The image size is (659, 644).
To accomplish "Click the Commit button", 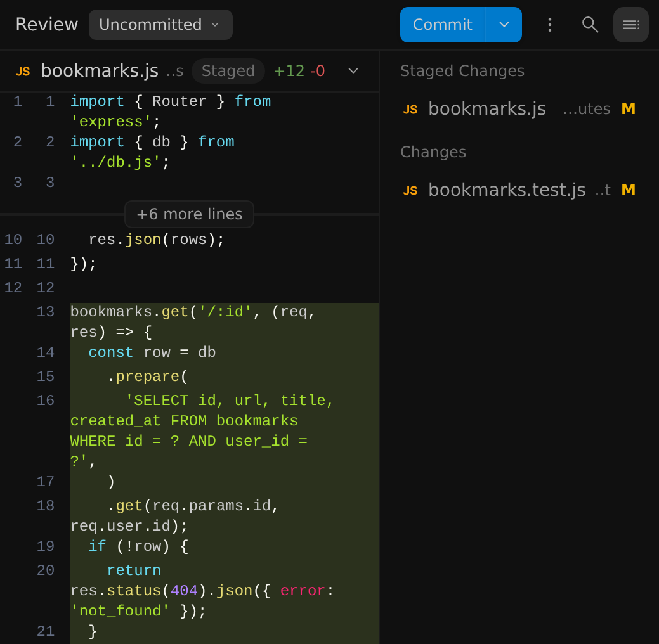I will click(443, 25).
